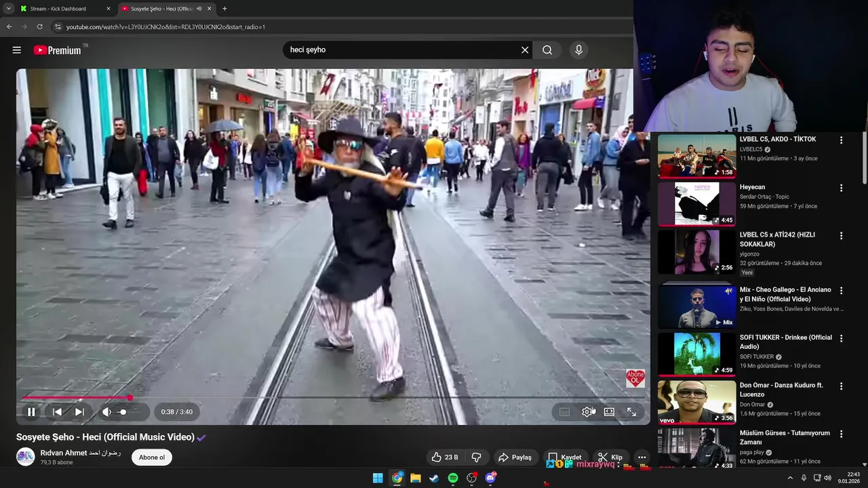Open options for LVBEL C5, AKDO - TİKTOK

(841, 140)
